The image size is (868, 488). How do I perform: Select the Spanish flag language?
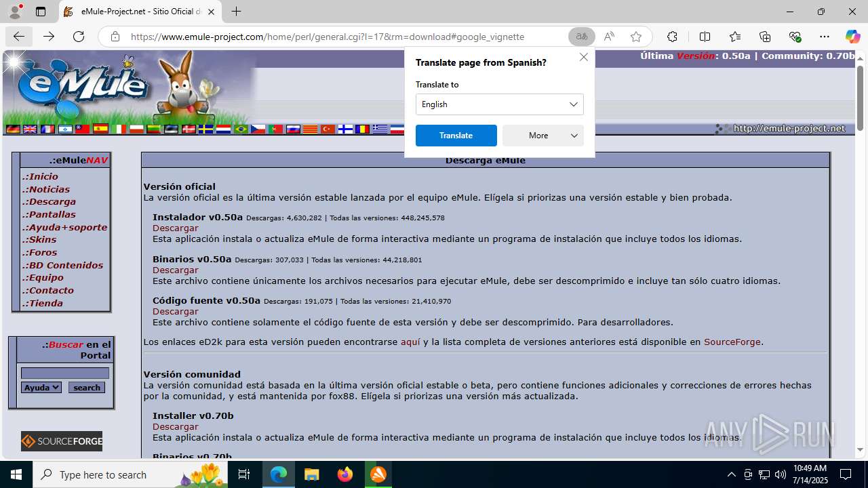pyautogui.click(x=100, y=129)
